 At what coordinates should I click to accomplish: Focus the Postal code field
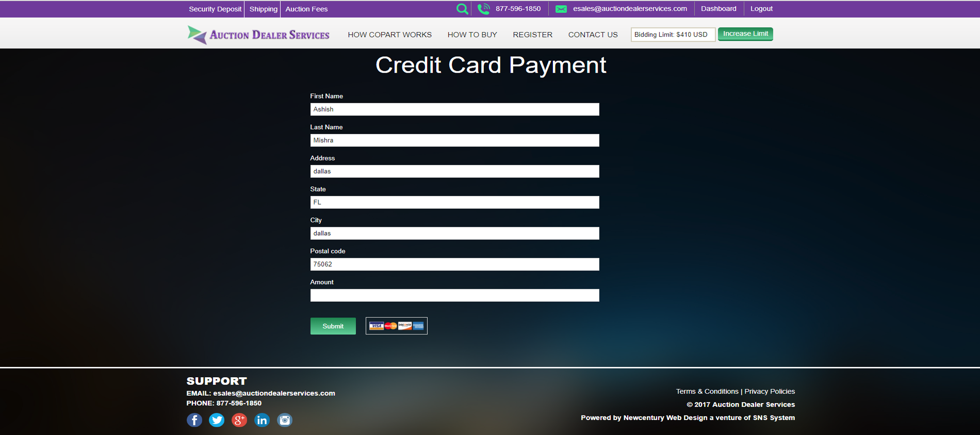pyautogui.click(x=455, y=264)
